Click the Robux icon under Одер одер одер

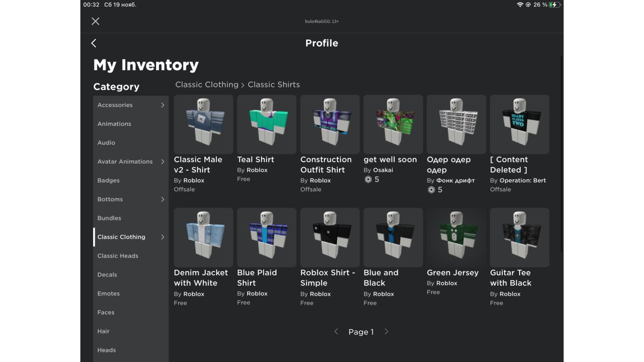pyautogui.click(x=431, y=190)
